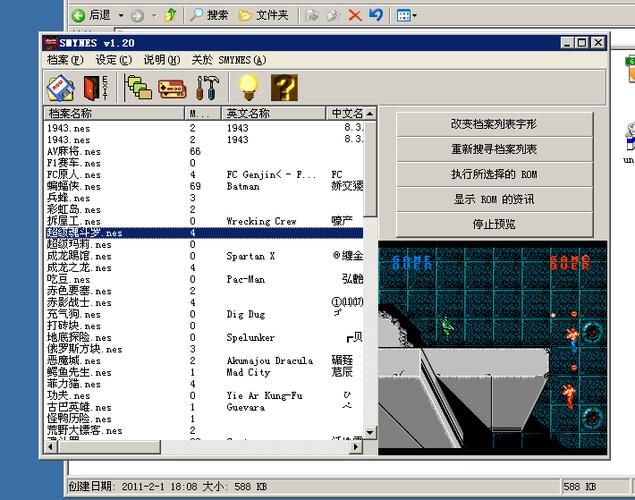Open the 关於 SMYNES(A) menu
This screenshot has width=635, height=500.
click(228, 60)
